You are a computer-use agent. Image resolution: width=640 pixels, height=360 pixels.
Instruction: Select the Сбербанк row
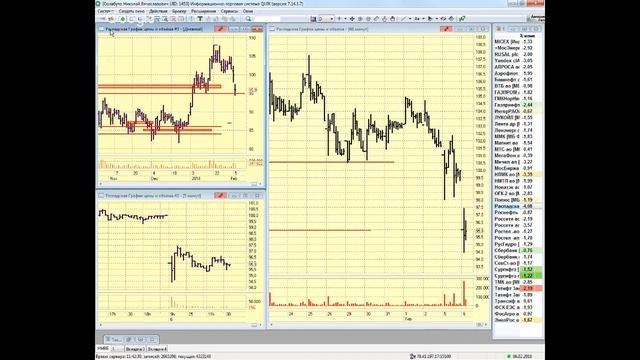[x=518, y=250]
